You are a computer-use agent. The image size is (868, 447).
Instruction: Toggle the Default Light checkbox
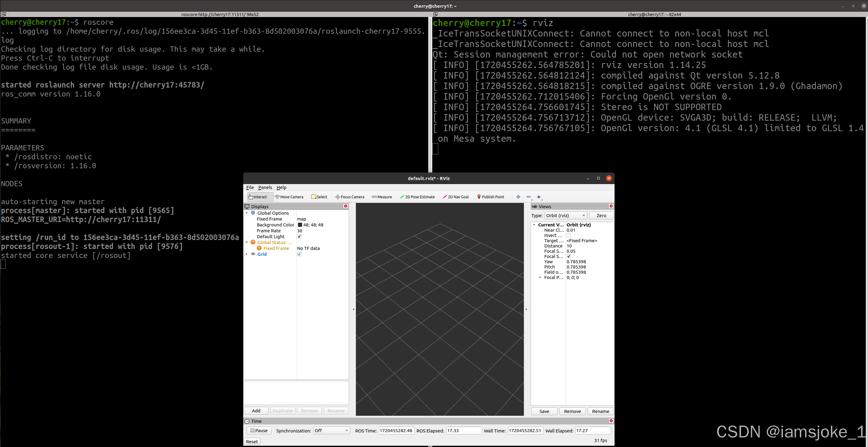[x=299, y=236]
